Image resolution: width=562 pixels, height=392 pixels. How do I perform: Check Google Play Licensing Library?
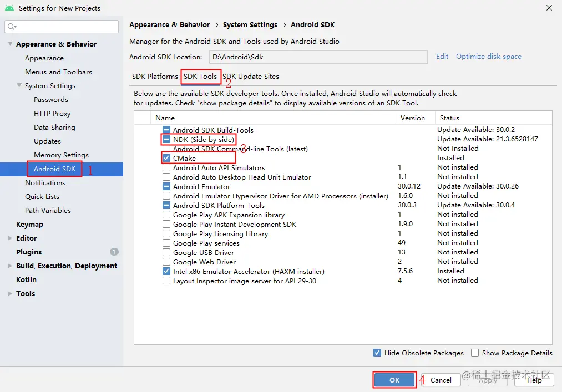166,233
